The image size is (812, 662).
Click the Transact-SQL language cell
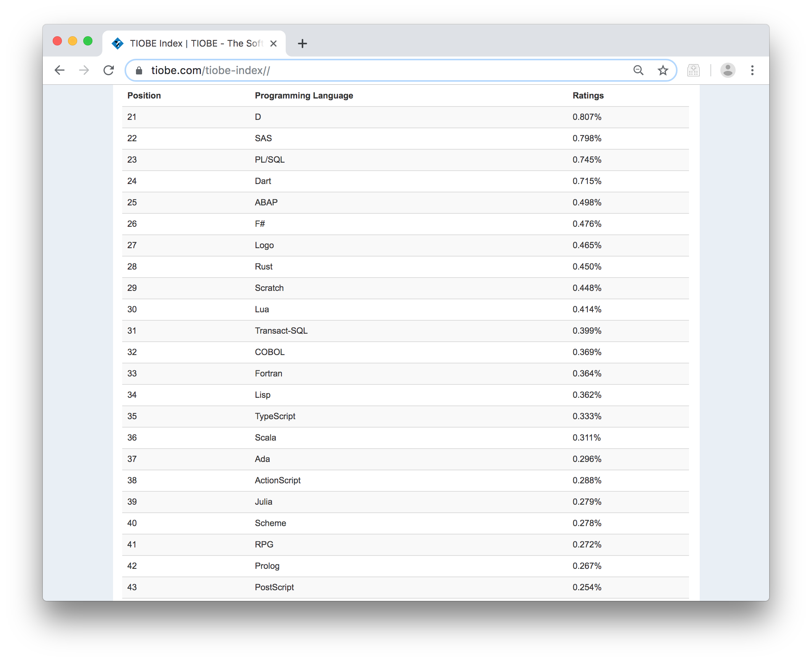(x=281, y=331)
